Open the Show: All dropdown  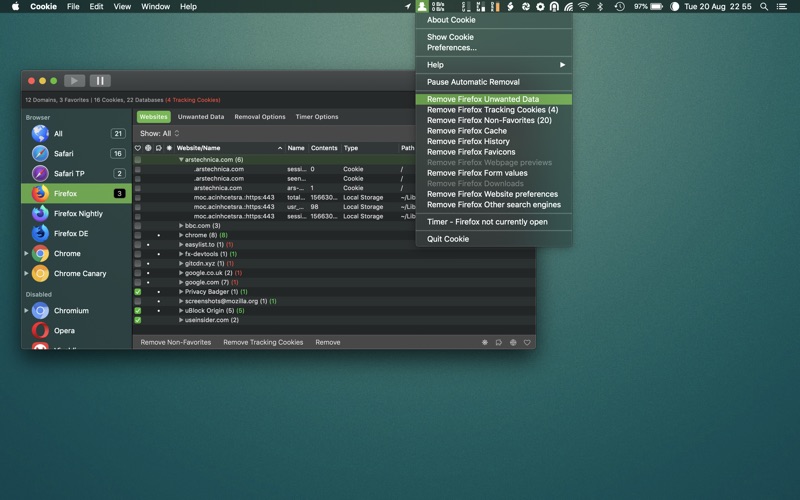click(x=160, y=133)
